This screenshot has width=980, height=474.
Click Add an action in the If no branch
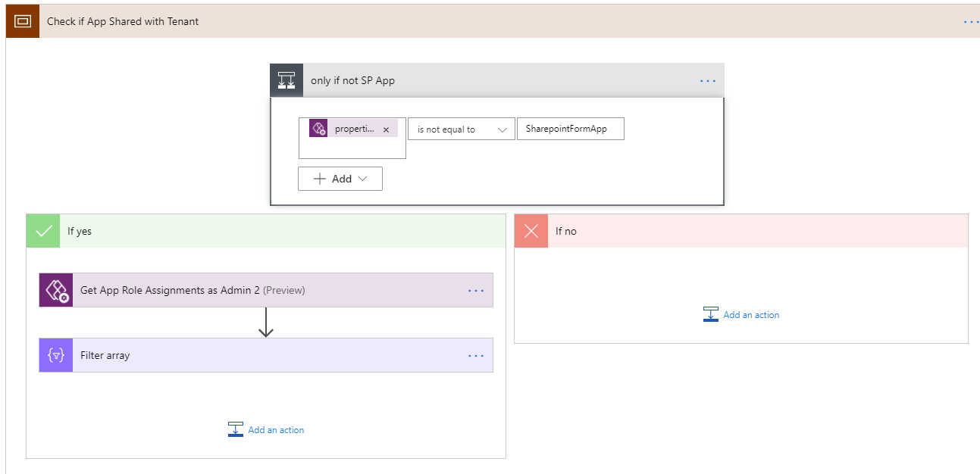pos(740,314)
